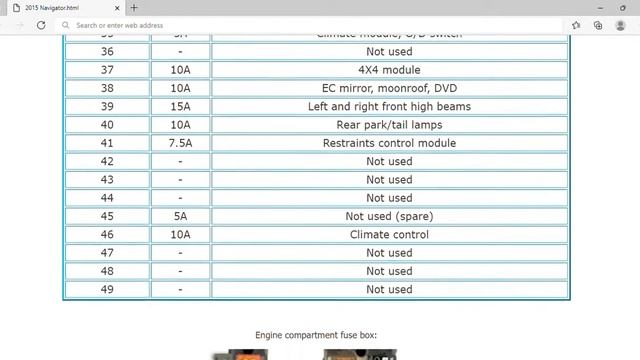Select fuse number 47 cell
The image size is (640, 360).
click(107, 253)
